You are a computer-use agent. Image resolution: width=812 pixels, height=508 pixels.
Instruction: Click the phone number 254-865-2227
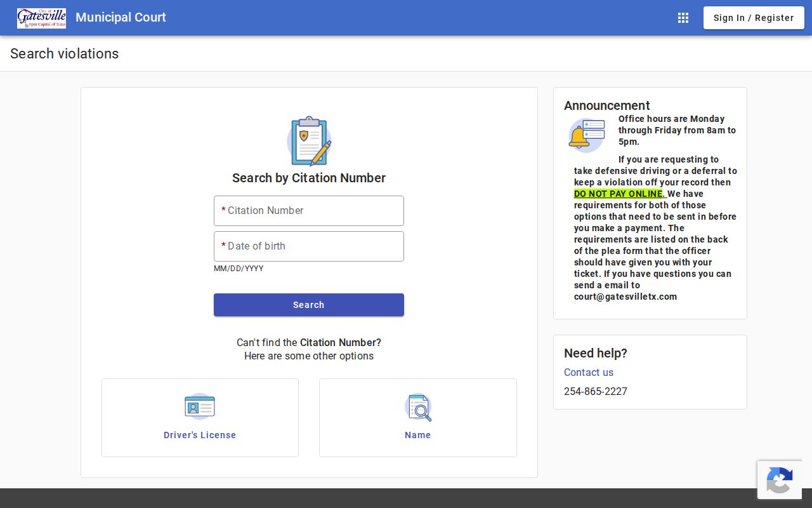point(596,391)
